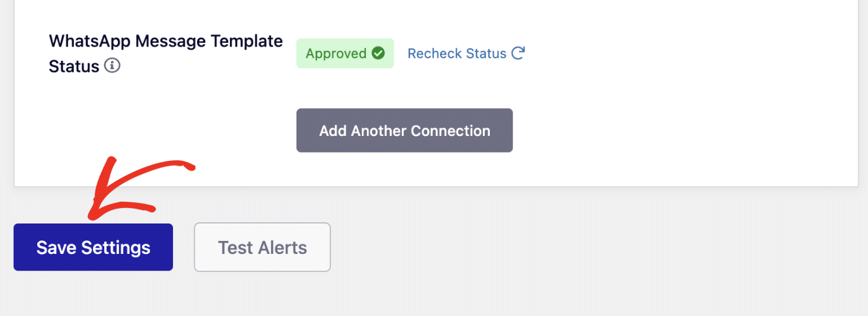Recheck the WhatsApp template status
Image resolution: width=868 pixels, height=316 pixels.
tap(457, 53)
